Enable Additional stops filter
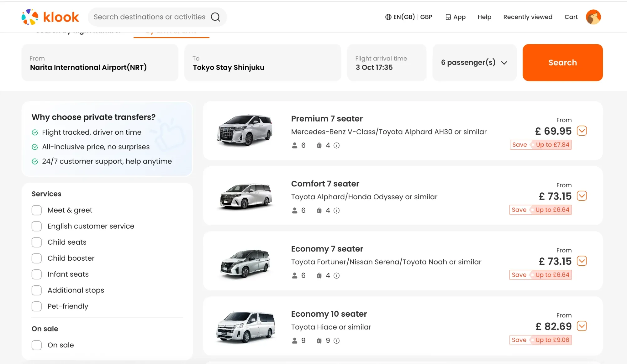The height and width of the screenshot is (364, 627). pyautogui.click(x=37, y=290)
